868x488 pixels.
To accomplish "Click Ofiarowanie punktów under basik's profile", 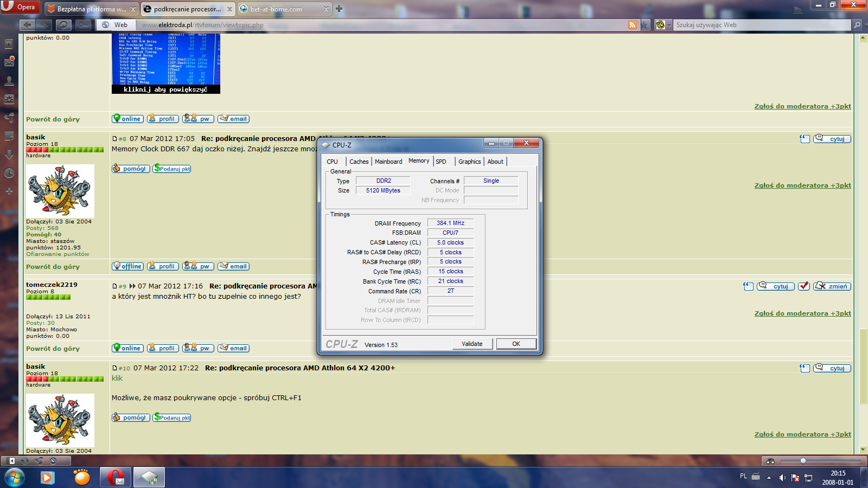I will [58, 254].
